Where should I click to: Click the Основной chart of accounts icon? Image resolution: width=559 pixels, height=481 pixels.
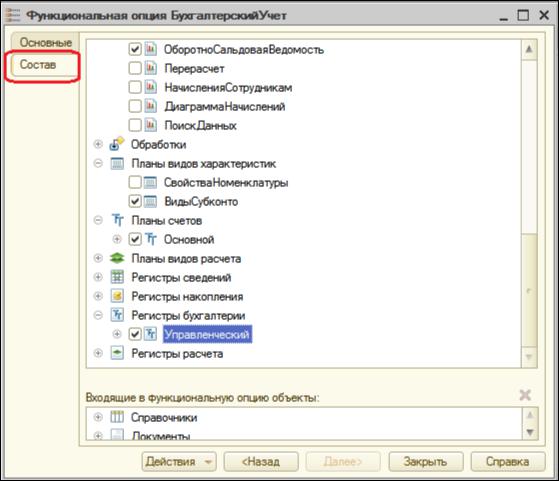point(151,239)
